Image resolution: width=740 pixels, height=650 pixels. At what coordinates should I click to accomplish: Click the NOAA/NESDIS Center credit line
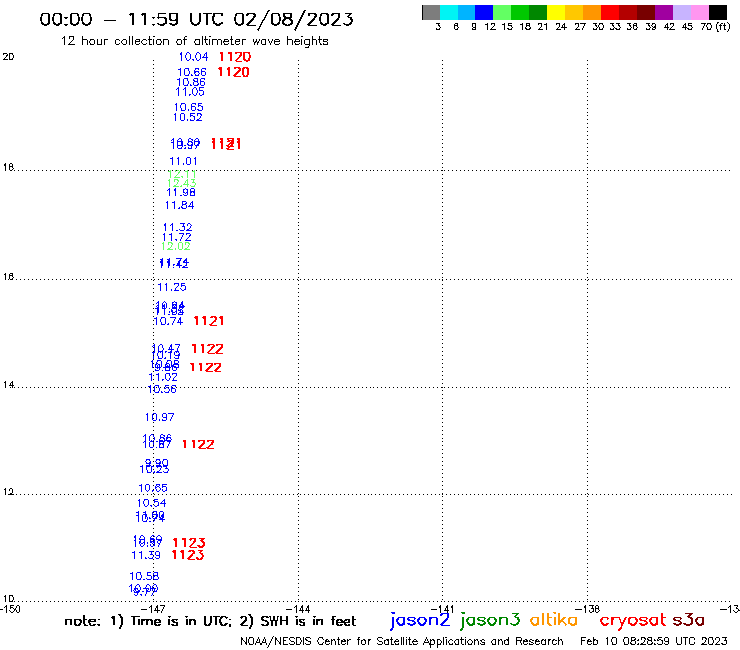point(402,641)
